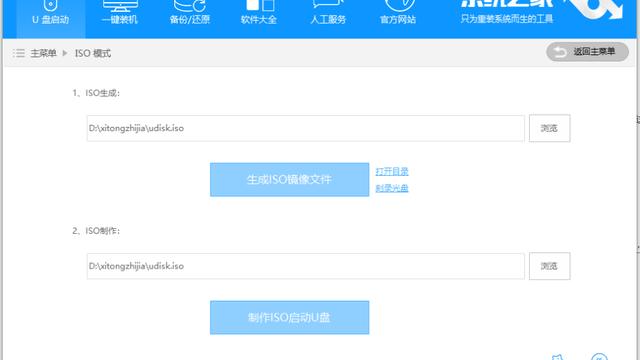Click the 系统之家 logo title
This screenshot has height=360, width=640.
pos(507,3)
